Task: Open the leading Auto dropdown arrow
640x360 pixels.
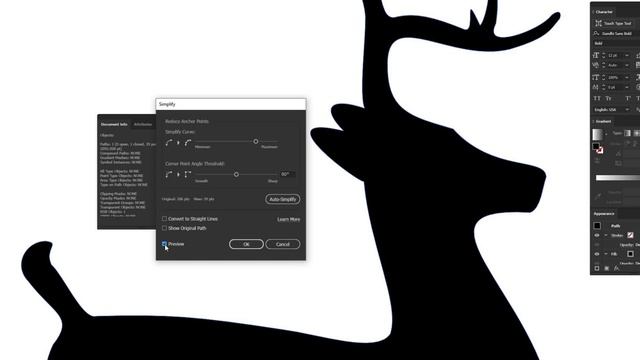Action: (x=627, y=65)
